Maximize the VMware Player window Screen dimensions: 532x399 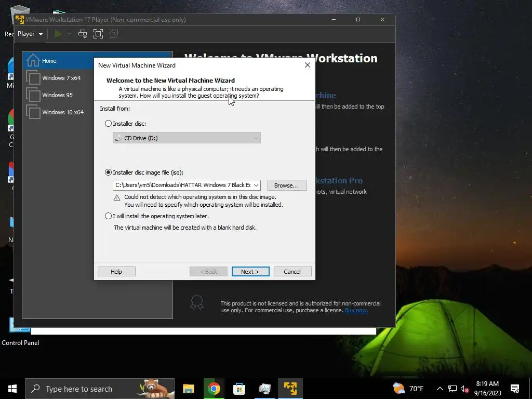tap(358, 20)
